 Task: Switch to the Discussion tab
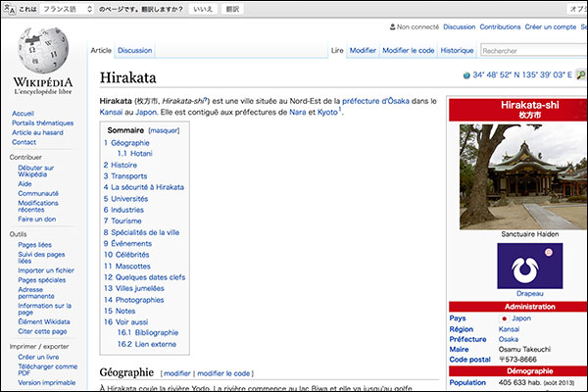coord(134,50)
